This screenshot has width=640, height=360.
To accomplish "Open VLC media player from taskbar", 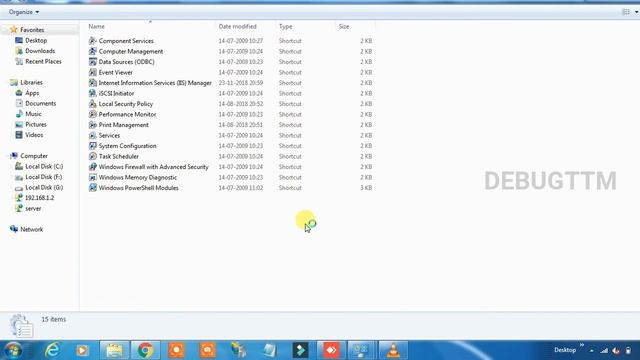I will click(393, 350).
